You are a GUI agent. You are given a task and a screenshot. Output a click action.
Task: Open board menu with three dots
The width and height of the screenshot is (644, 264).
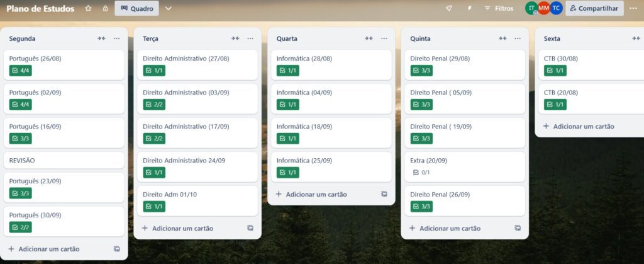point(633,8)
